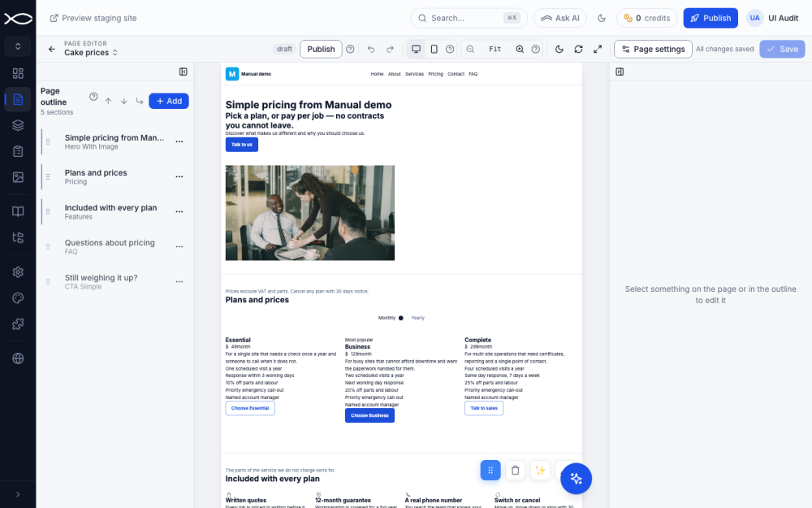
Task: Open the theme palette icon in sidebar
Action: coord(18,298)
